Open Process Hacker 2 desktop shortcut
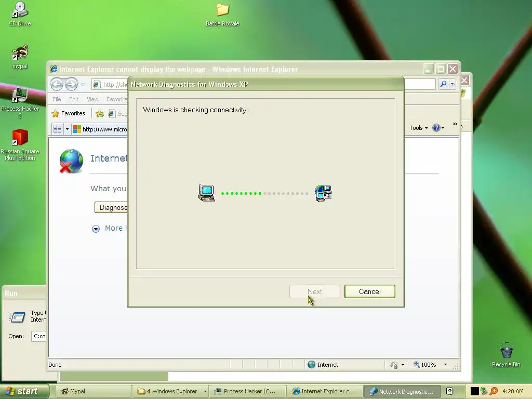The width and height of the screenshot is (532, 399). tap(20, 103)
